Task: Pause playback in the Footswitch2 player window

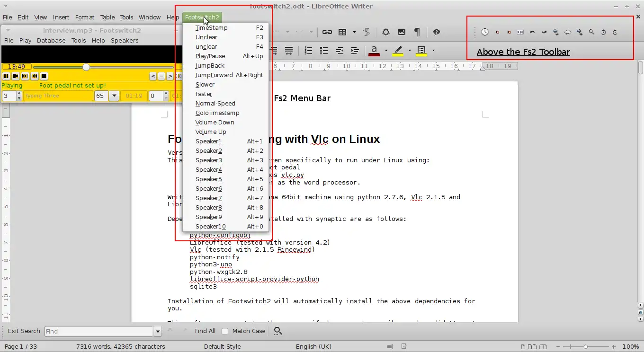Action: click(x=6, y=76)
